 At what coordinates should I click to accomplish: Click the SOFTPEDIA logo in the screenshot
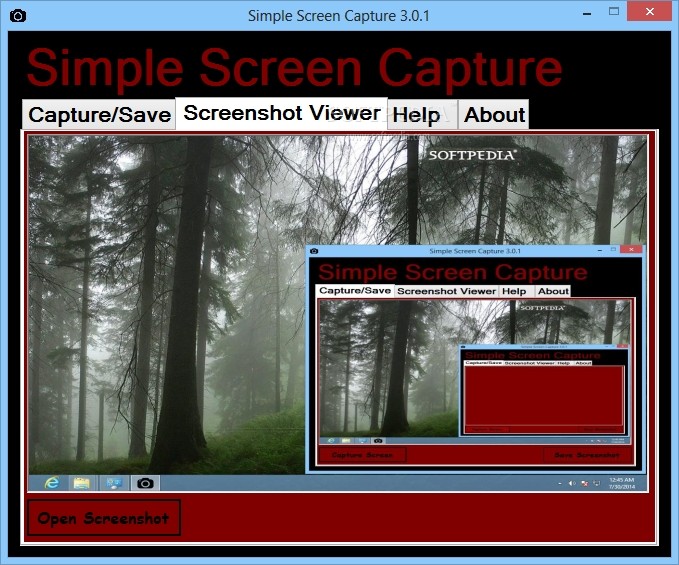pyautogui.click(x=472, y=155)
